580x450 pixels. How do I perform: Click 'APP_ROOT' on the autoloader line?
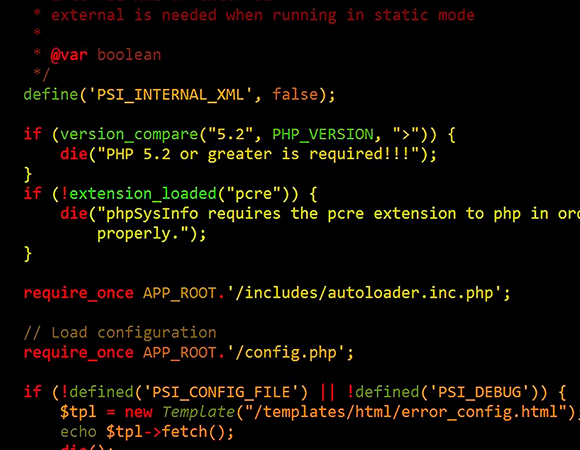[x=180, y=293]
